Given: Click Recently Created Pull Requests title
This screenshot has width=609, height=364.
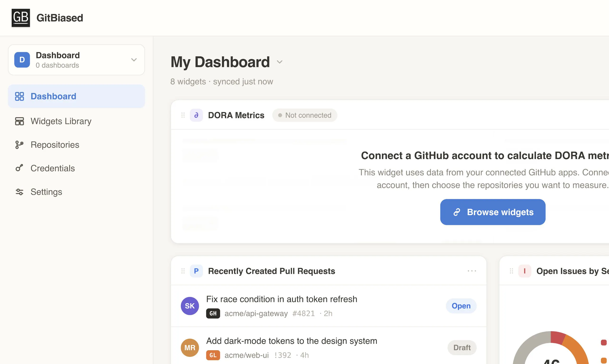Looking at the screenshot, I should pyautogui.click(x=271, y=271).
